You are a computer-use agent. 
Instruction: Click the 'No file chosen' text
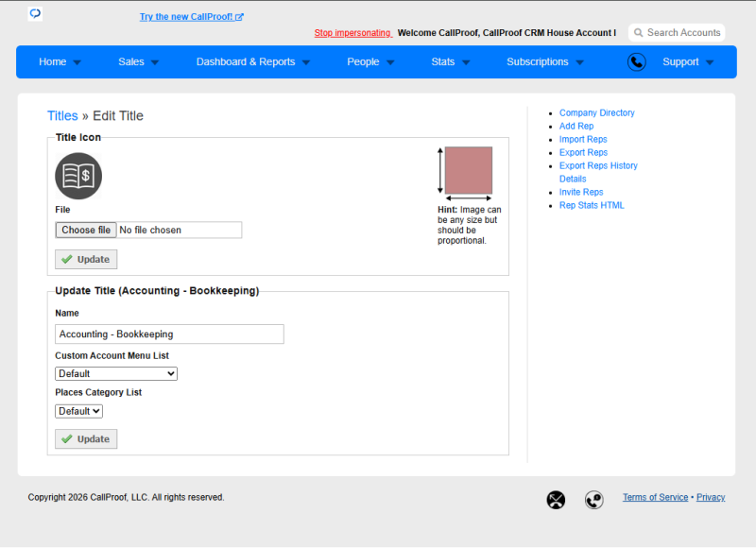click(150, 230)
